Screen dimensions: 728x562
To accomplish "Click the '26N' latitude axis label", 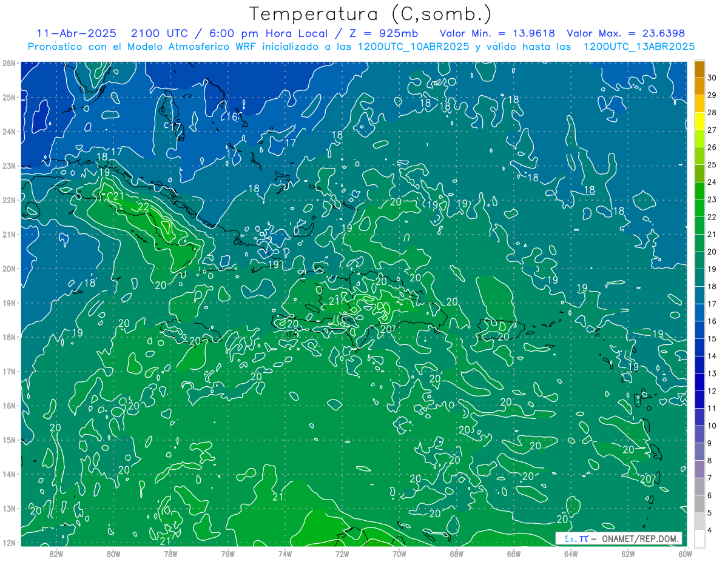I will coord(8,63).
